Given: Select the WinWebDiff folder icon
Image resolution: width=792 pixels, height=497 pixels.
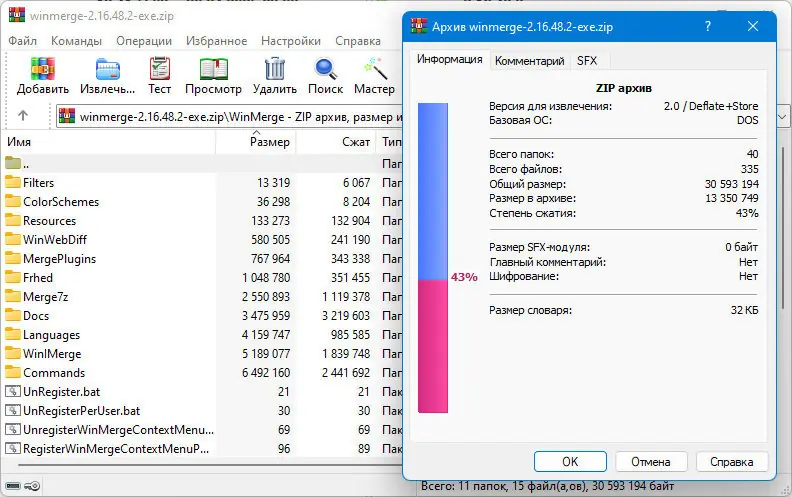Looking at the screenshot, I should point(13,239).
